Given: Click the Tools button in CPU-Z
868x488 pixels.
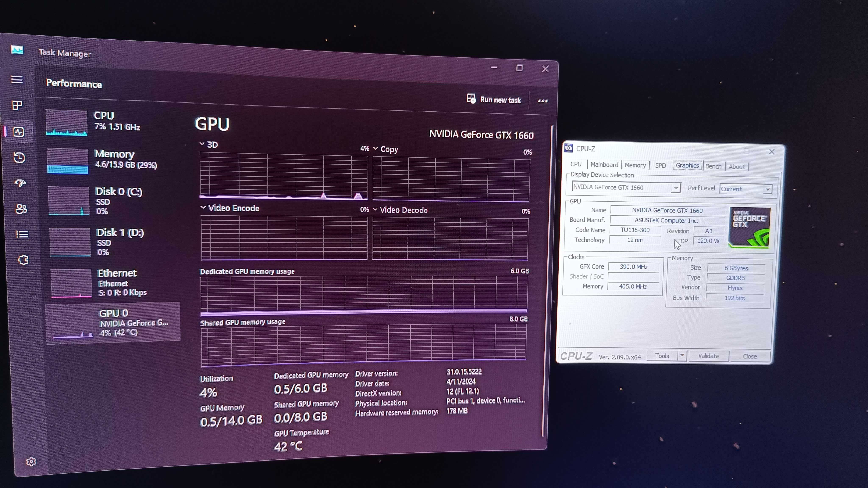Looking at the screenshot, I should 662,356.
